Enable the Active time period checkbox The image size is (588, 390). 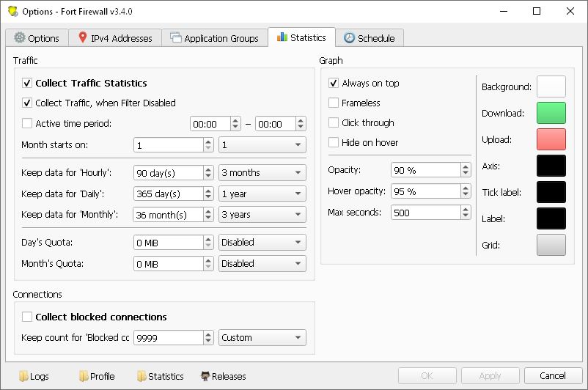[x=28, y=123]
